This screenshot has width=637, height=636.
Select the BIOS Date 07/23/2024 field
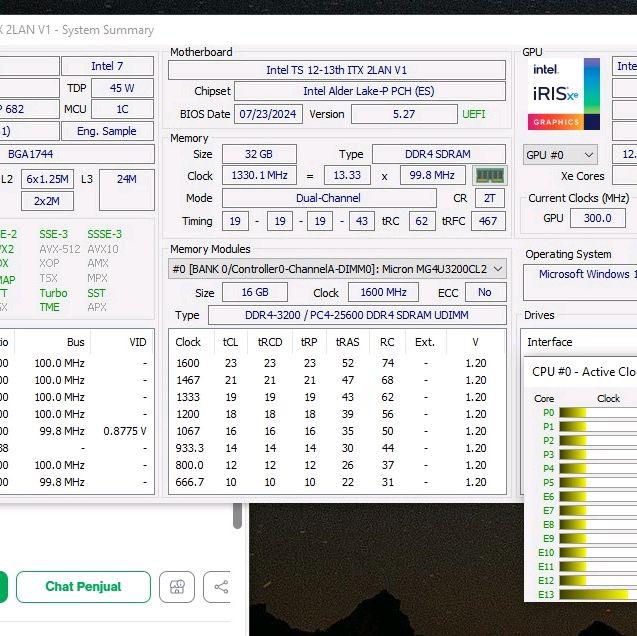click(268, 114)
